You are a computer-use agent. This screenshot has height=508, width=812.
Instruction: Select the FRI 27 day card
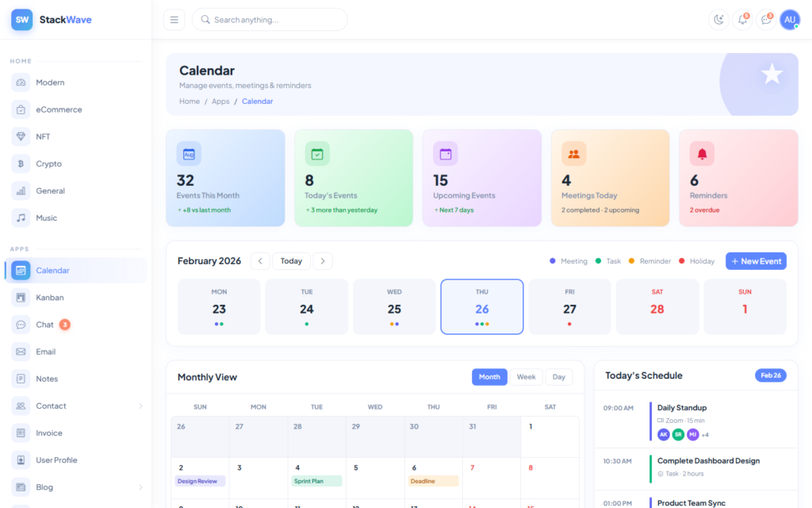(569, 307)
